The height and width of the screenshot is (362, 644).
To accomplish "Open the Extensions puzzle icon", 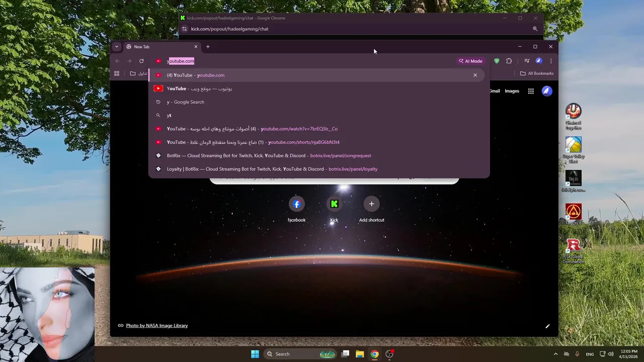I will coord(509,61).
